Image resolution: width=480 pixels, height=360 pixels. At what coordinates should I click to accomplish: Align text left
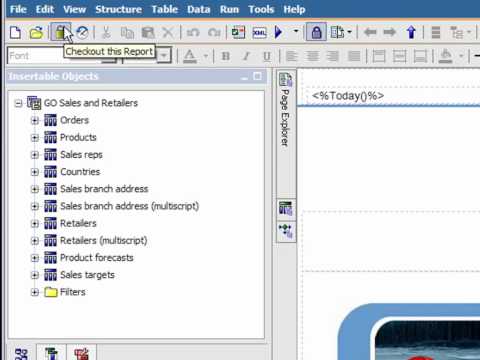[292, 56]
